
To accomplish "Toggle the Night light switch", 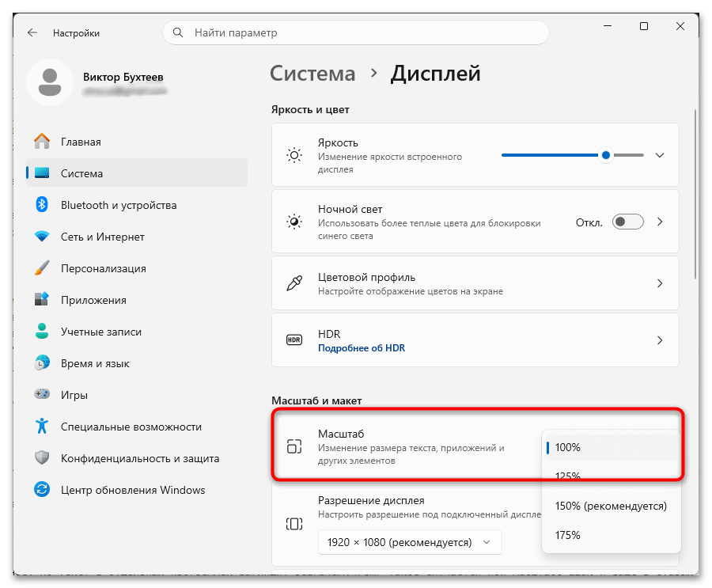I will click(628, 222).
